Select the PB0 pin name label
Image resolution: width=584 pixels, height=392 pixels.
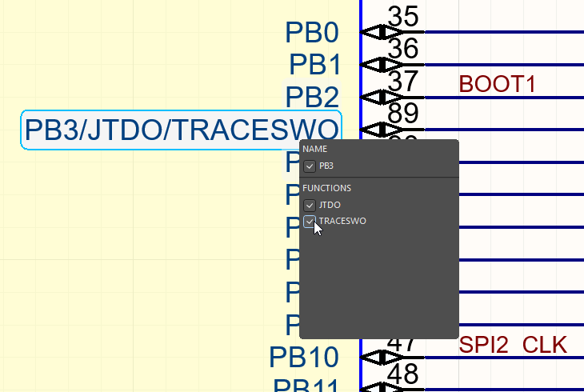click(x=312, y=33)
